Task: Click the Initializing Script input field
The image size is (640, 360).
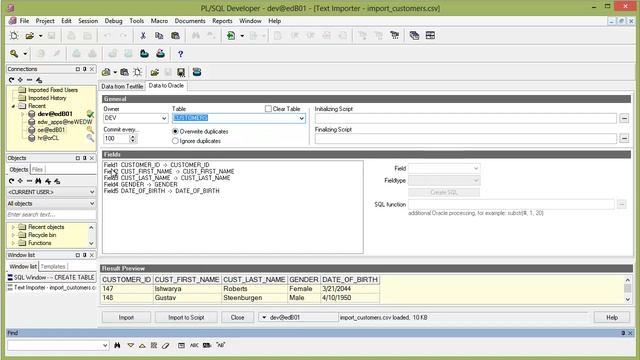Action: (x=465, y=118)
